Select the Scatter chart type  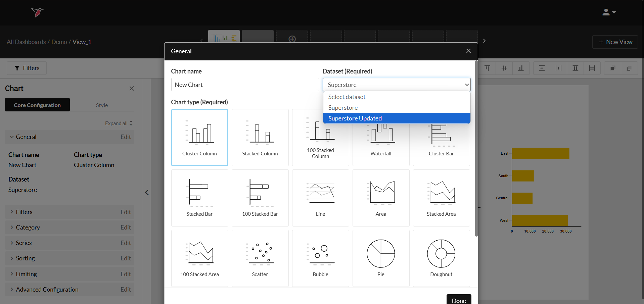(260, 258)
